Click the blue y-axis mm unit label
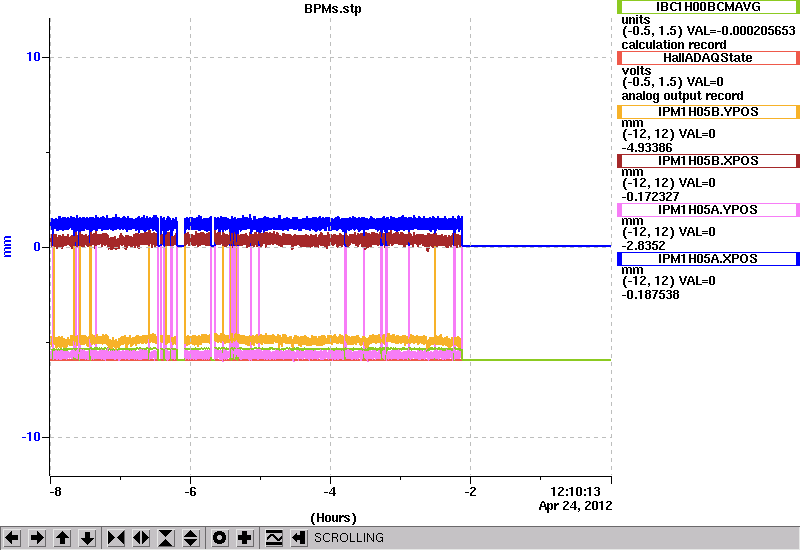800x550 pixels. coord(7,246)
